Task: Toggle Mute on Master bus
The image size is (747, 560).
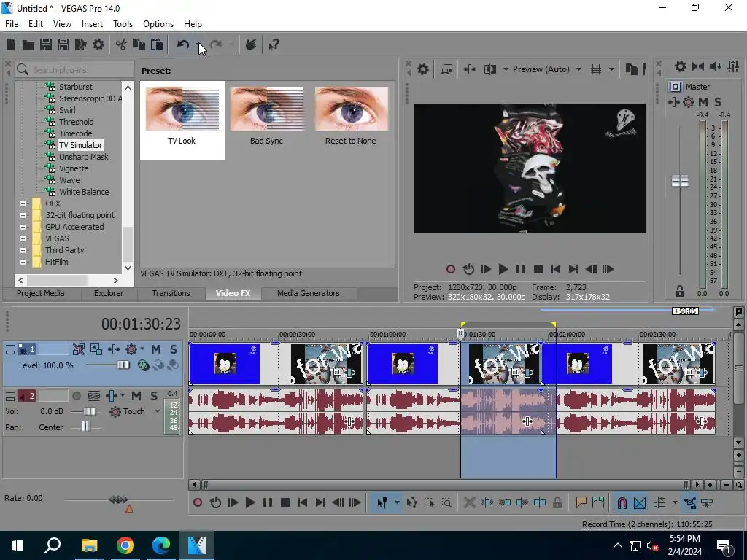Action: click(x=703, y=102)
